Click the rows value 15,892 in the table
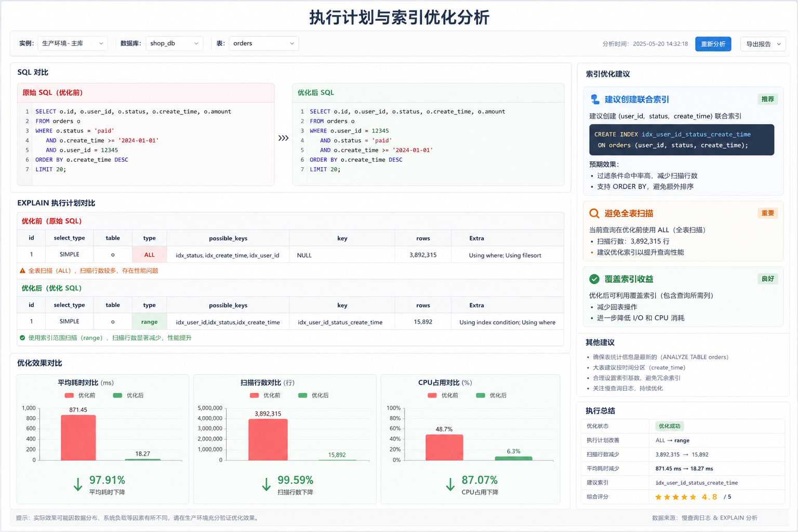798x532 pixels. [x=423, y=322]
